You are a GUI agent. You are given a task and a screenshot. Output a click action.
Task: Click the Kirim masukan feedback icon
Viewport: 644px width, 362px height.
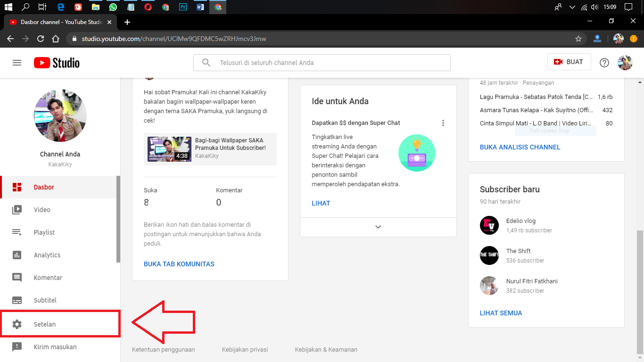17,347
